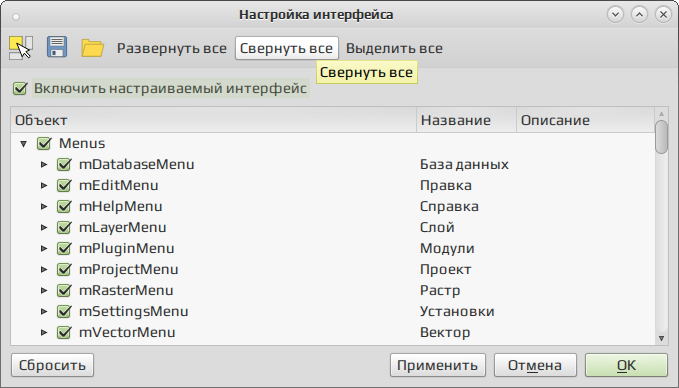Image resolution: width=679 pixels, height=388 pixels.
Task: Confirm with the OK button
Action: tap(626, 365)
